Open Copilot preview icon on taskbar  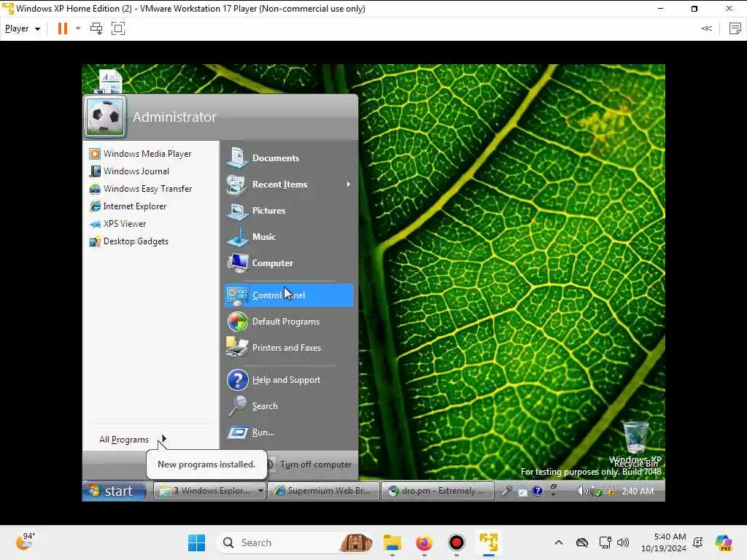click(x=724, y=542)
